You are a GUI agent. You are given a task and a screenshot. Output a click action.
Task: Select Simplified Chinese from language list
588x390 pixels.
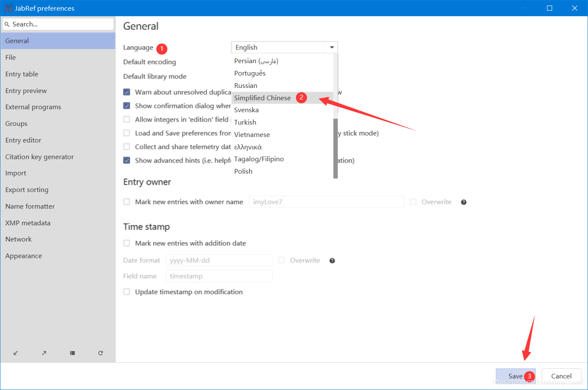click(282, 98)
